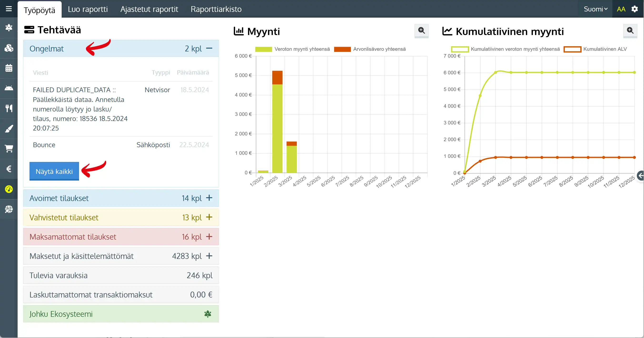The image size is (644, 338).
Task: Open the Raporttiarkisto tab
Action: [216, 9]
